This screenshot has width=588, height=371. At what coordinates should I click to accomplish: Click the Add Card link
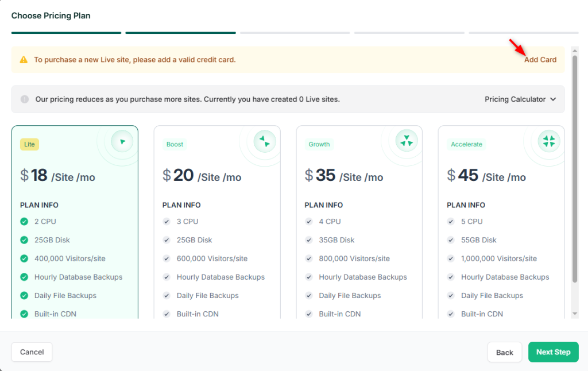click(540, 60)
